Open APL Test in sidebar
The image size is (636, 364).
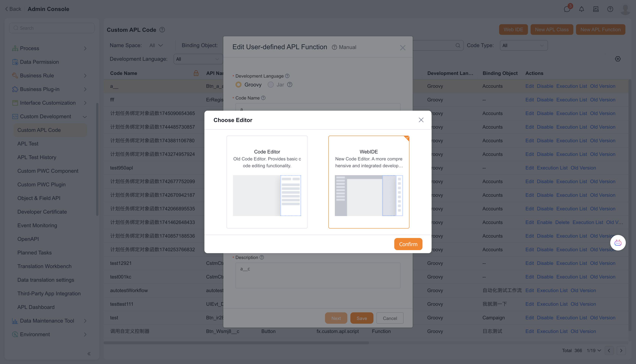(x=28, y=144)
